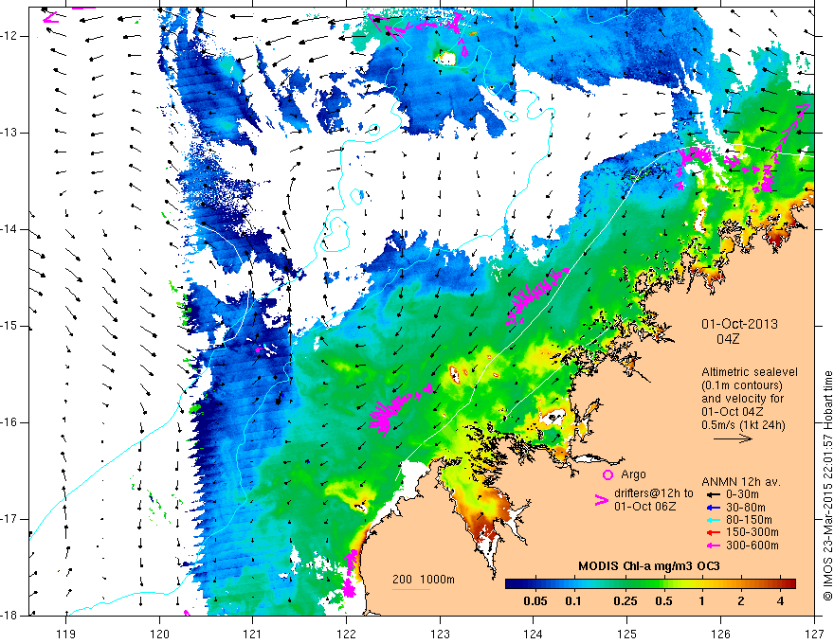Click the '80-150m' depth label
The height and width of the screenshot is (644, 834).
[749, 520]
